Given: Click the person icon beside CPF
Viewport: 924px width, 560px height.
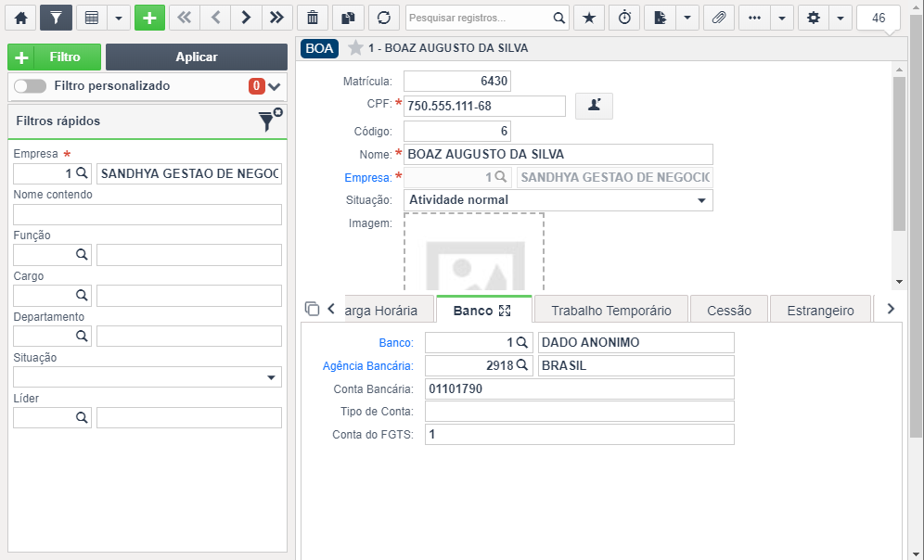Looking at the screenshot, I should (x=594, y=106).
